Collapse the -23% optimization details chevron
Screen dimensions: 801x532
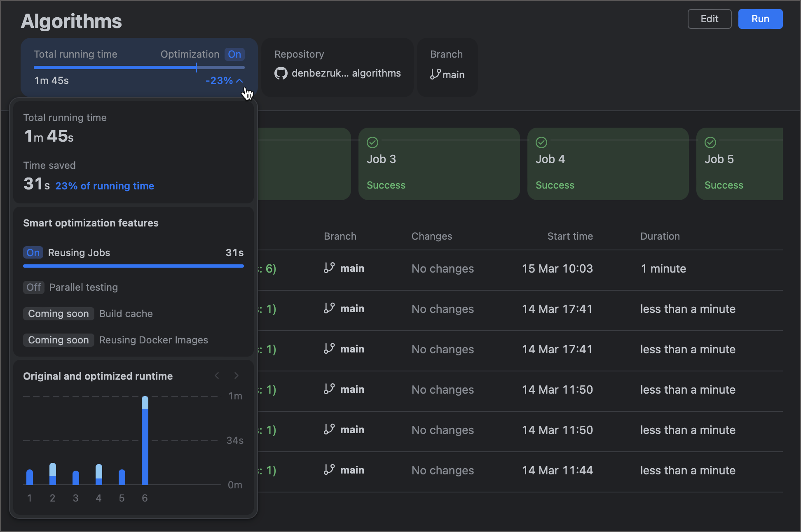pos(239,81)
